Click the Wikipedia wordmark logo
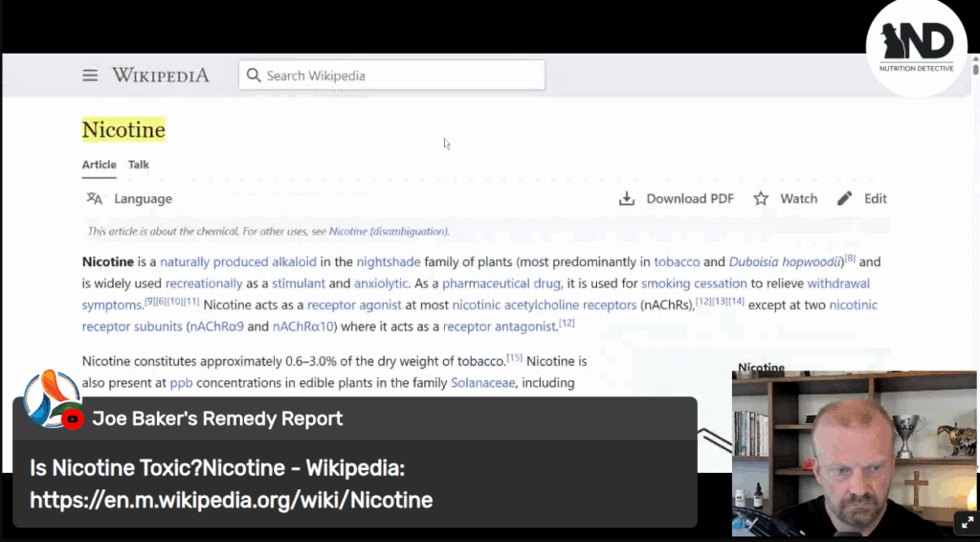980x542 pixels. pyautogui.click(x=161, y=76)
